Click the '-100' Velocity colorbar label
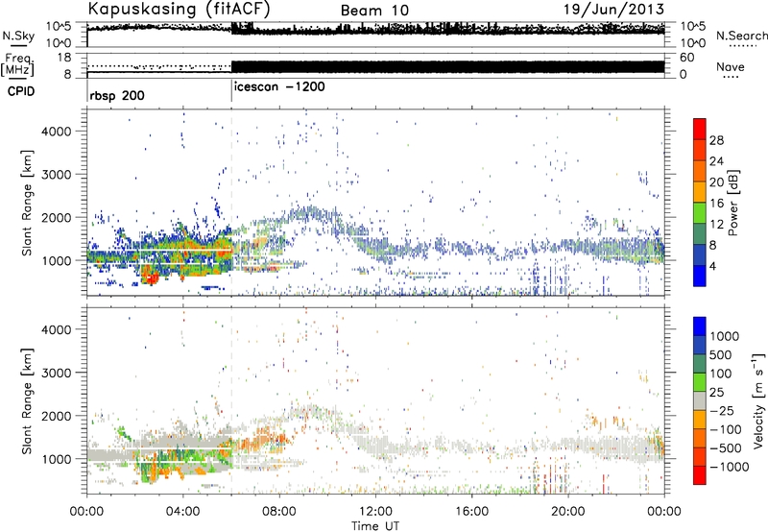 pos(726,429)
